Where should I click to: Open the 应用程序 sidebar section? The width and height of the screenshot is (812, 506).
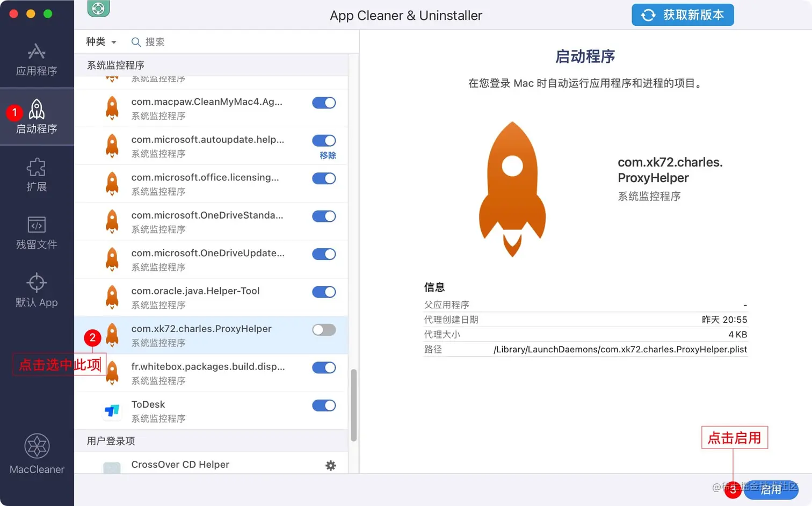37,60
